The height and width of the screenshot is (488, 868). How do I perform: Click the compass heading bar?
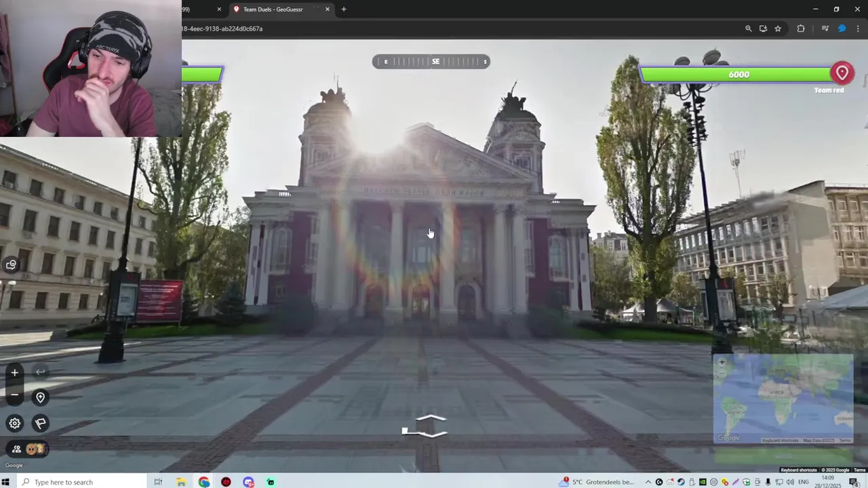pyautogui.click(x=431, y=62)
